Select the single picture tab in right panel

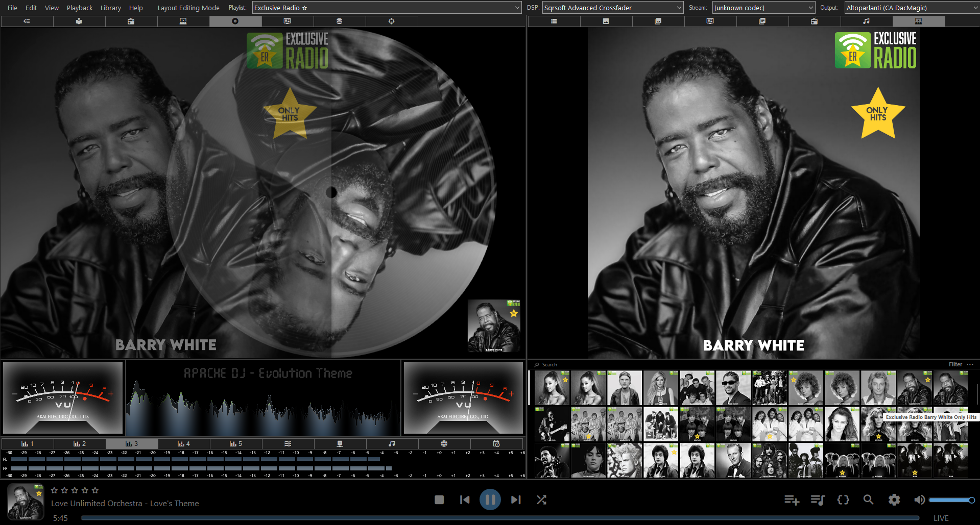(x=606, y=21)
